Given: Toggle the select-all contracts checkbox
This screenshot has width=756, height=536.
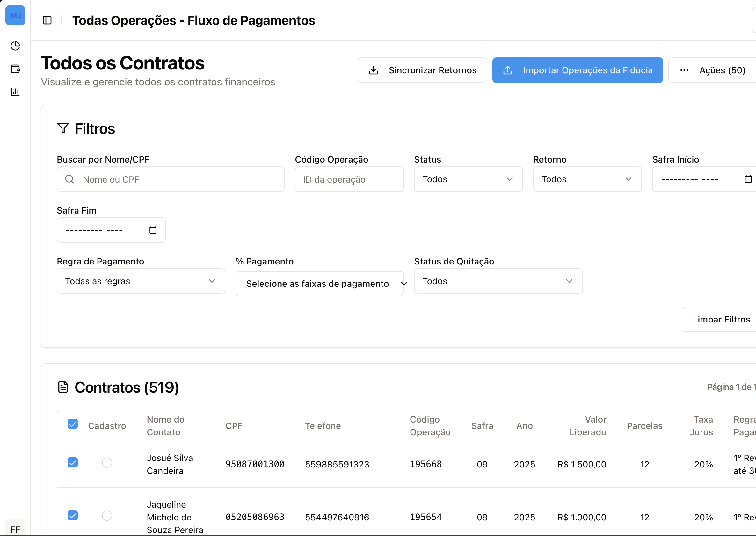Looking at the screenshot, I should click(x=73, y=424).
